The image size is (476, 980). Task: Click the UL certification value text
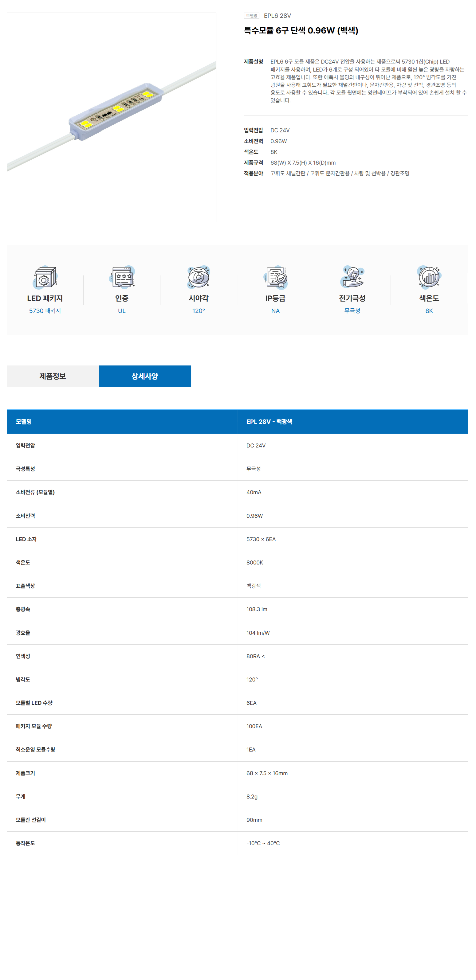click(x=122, y=310)
